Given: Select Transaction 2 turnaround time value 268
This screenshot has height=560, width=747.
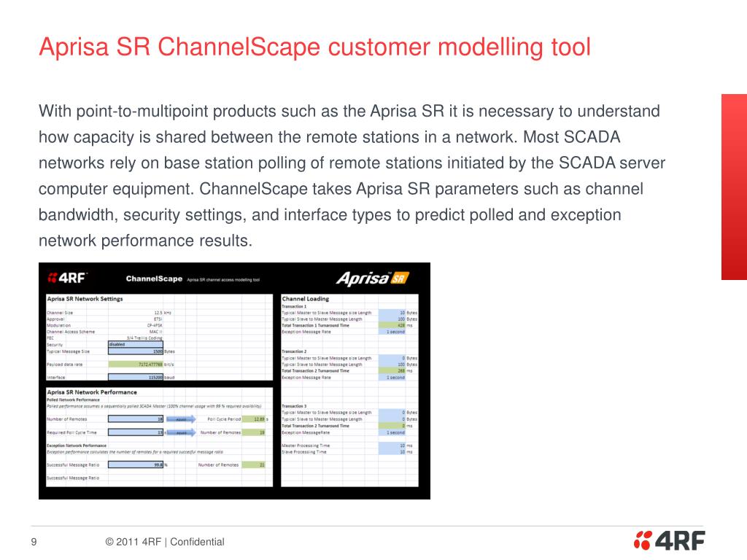Looking at the screenshot, I should [x=392, y=370].
